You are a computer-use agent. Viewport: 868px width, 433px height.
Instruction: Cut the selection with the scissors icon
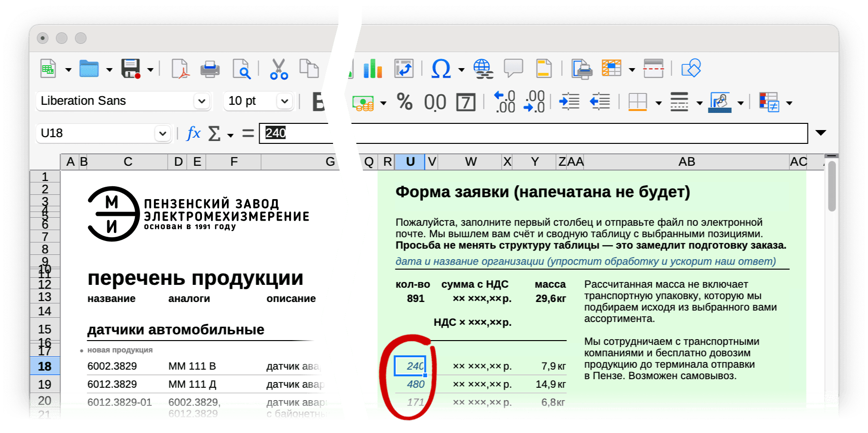coord(279,68)
